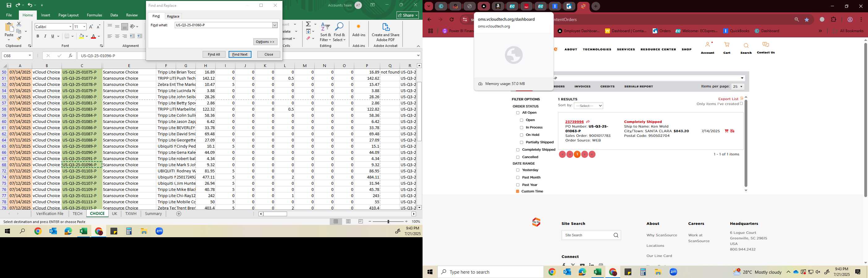
Task: Check Only items I've created
Action: coord(741,104)
